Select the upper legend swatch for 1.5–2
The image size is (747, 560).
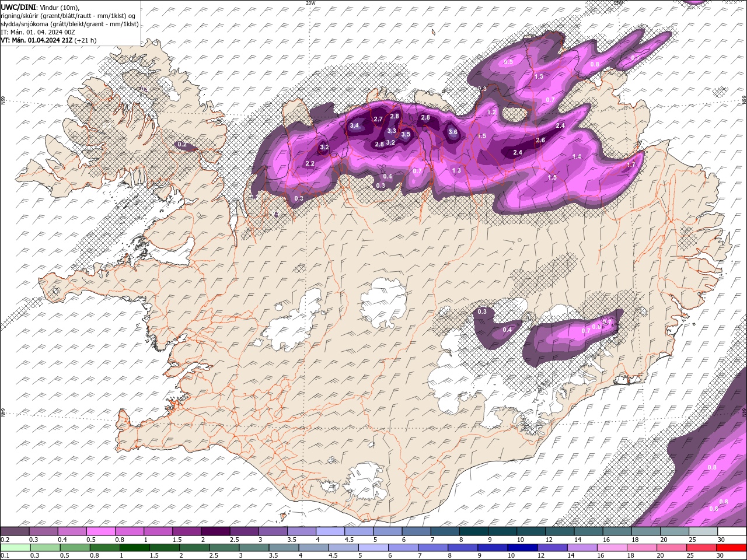pos(187,531)
